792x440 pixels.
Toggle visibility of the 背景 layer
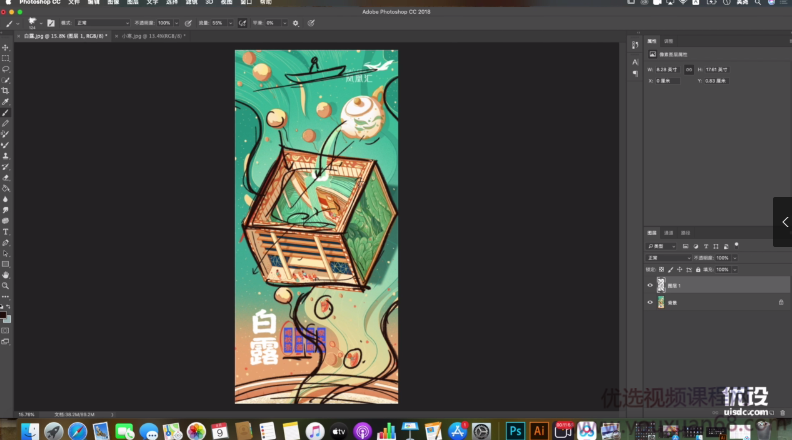coord(650,301)
